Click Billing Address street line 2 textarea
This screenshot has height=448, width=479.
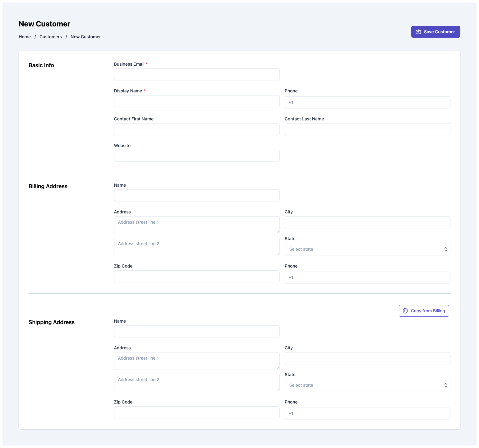(x=197, y=246)
